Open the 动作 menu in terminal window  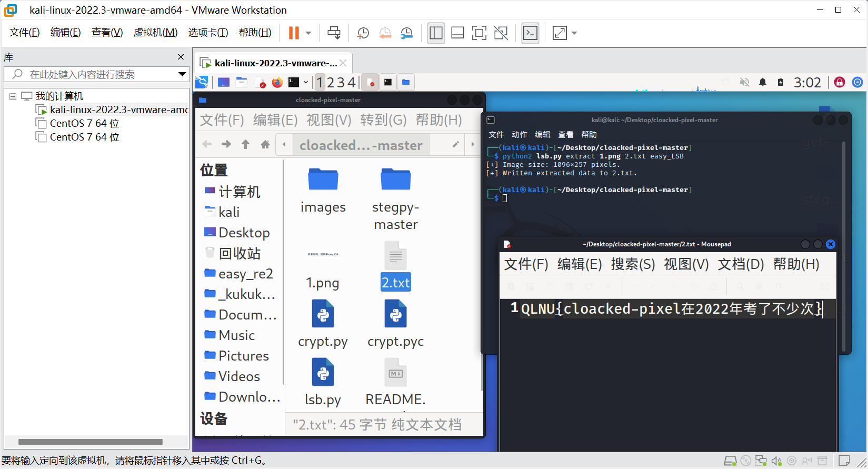[x=519, y=134]
